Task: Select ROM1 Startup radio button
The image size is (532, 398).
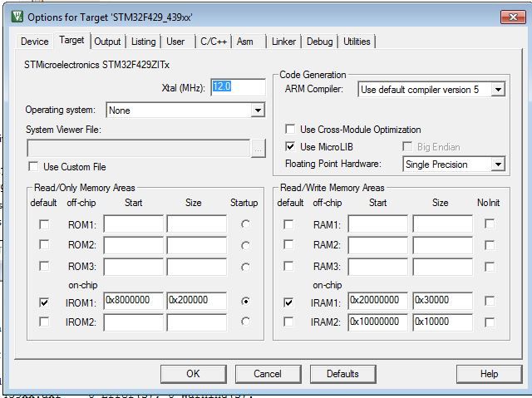Action: [245, 224]
